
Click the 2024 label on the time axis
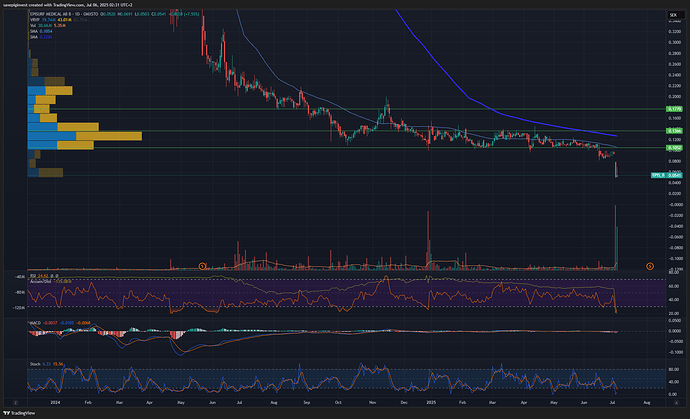click(55, 402)
